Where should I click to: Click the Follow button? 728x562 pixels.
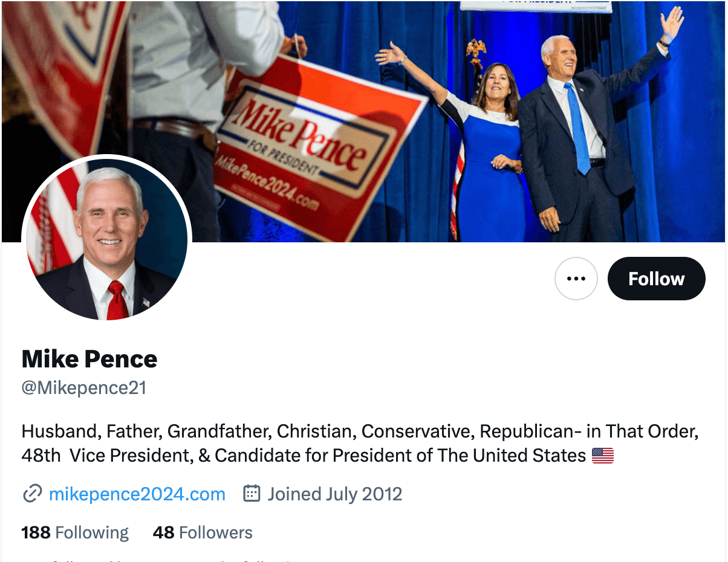click(656, 279)
